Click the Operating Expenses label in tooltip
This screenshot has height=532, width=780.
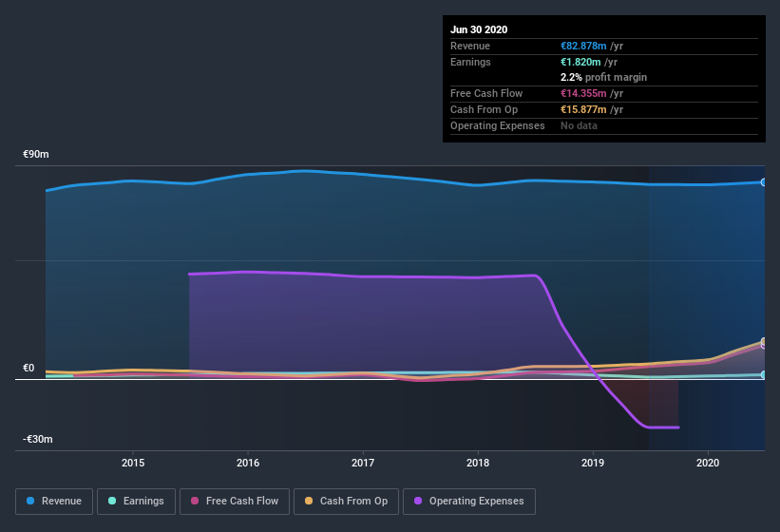497,125
